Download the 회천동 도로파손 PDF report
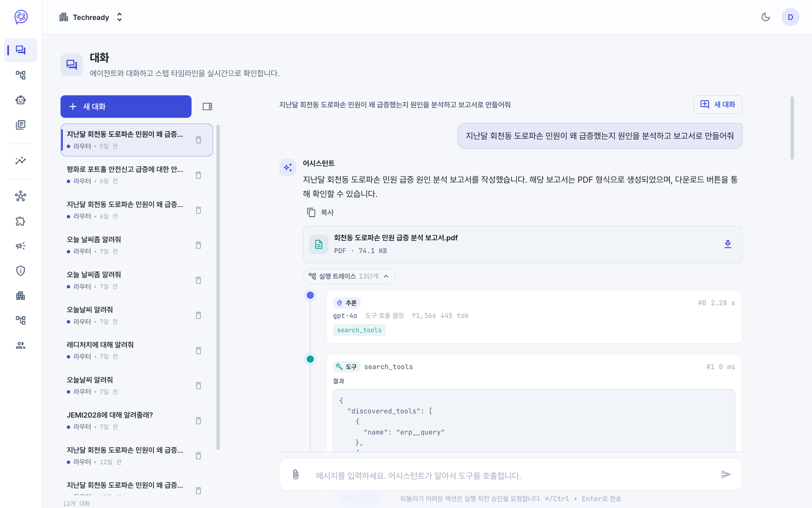This screenshot has width=812, height=508. [x=728, y=244]
